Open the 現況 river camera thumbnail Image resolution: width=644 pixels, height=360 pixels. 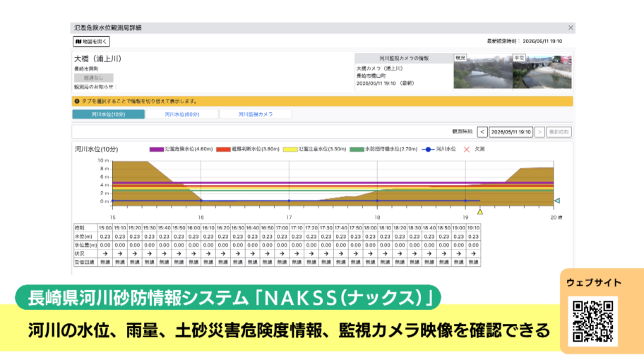click(x=483, y=71)
